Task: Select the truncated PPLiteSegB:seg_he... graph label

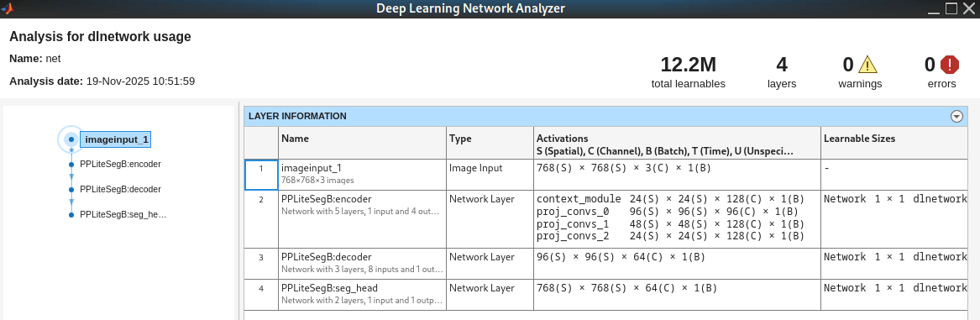Action: click(x=123, y=214)
